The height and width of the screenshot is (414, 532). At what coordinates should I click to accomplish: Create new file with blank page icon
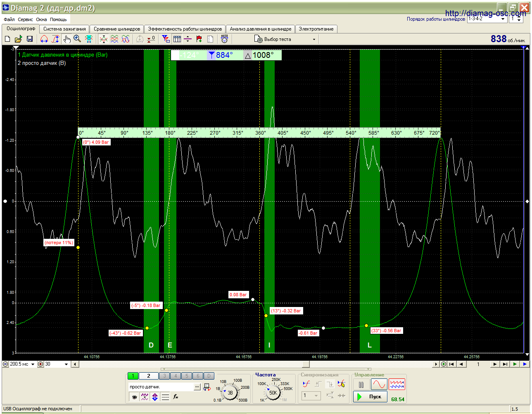tap(7, 39)
